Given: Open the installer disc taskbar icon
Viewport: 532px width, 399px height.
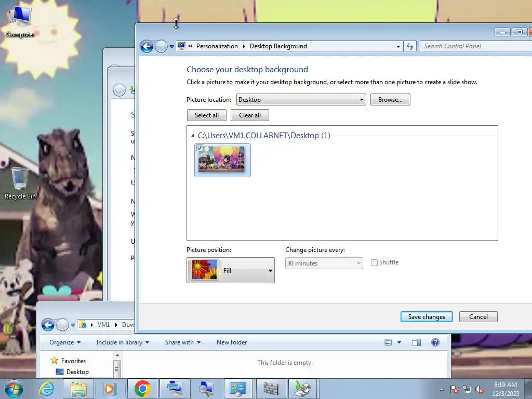Looking at the screenshot, I should [302, 389].
